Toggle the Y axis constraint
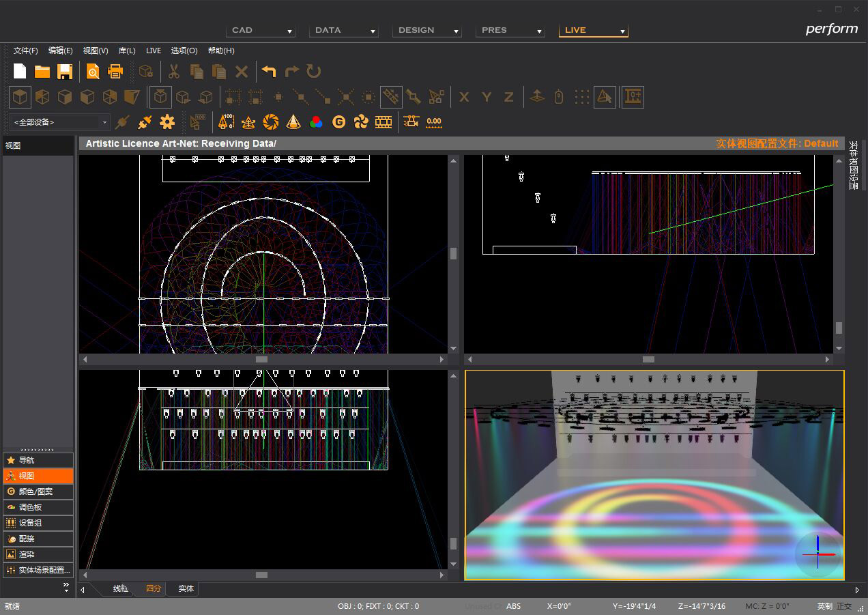This screenshot has height=615, width=868. click(x=487, y=98)
